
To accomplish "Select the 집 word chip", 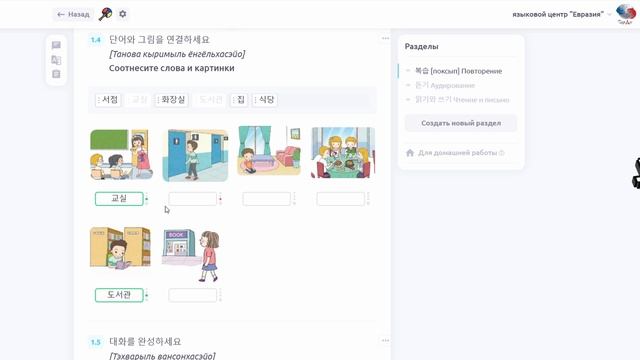I will click(x=239, y=100).
